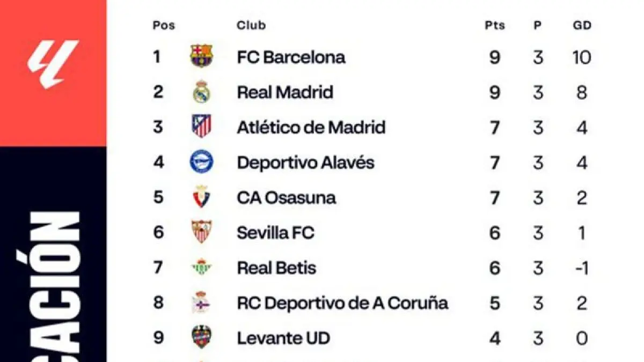
Task: Select the CA Osasuna crest
Action: (x=202, y=197)
